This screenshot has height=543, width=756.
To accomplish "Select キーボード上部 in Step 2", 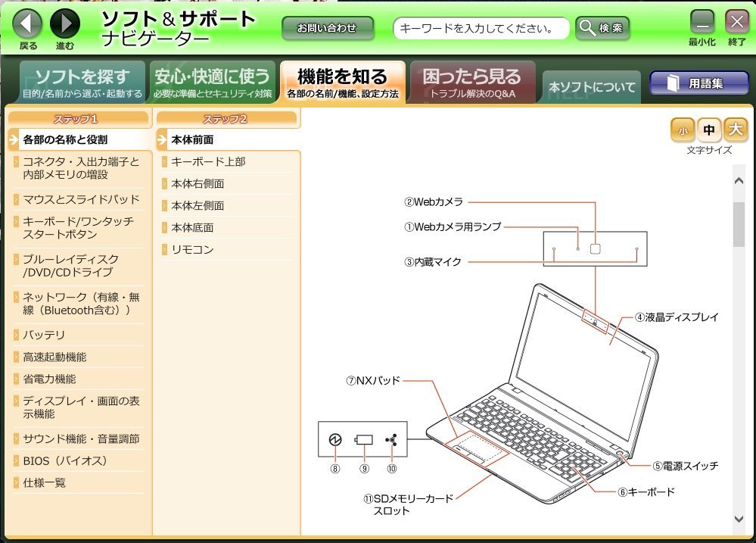I will coord(229,162).
